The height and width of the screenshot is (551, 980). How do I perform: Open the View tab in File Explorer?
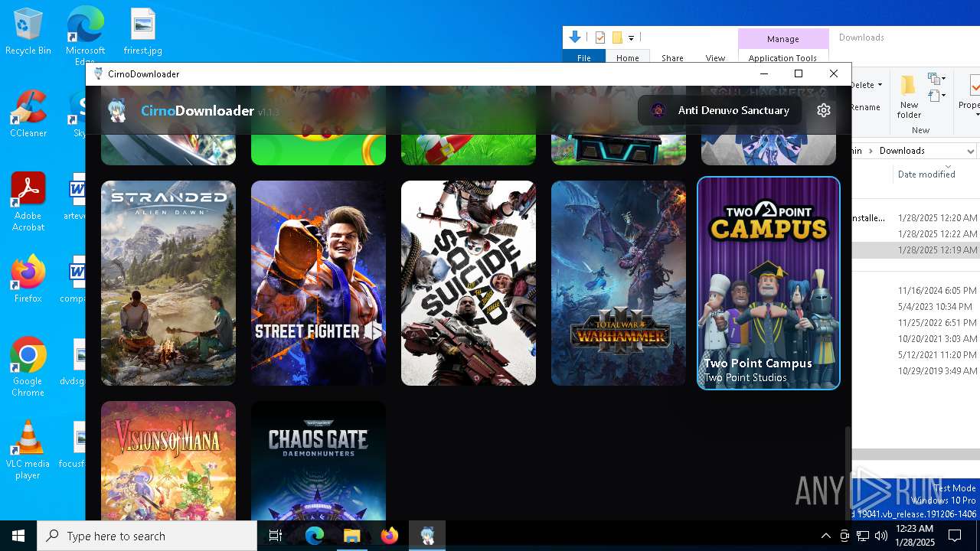pos(715,58)
